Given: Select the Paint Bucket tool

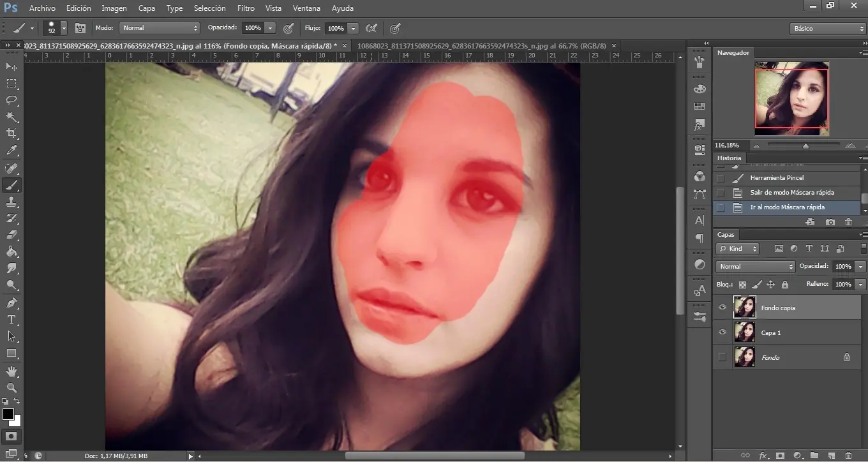Looking at the screenshot, I should click(11, 251).
